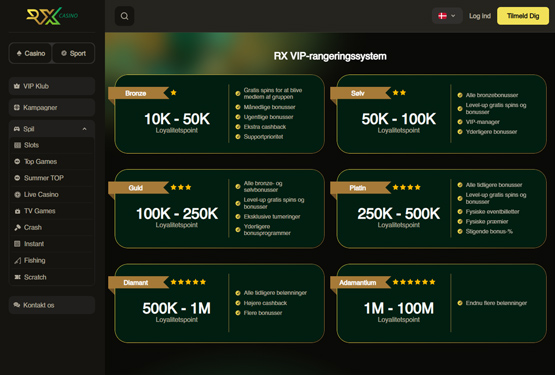Click the crown icon beside VIP Klub
This screenshot has height=375, width=555.
[x=17, y=86]
